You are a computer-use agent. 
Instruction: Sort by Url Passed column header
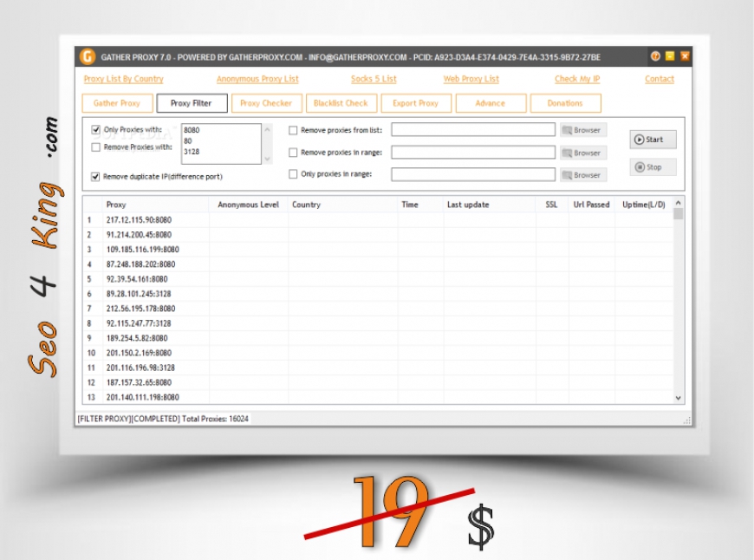(x=591, y=205)
